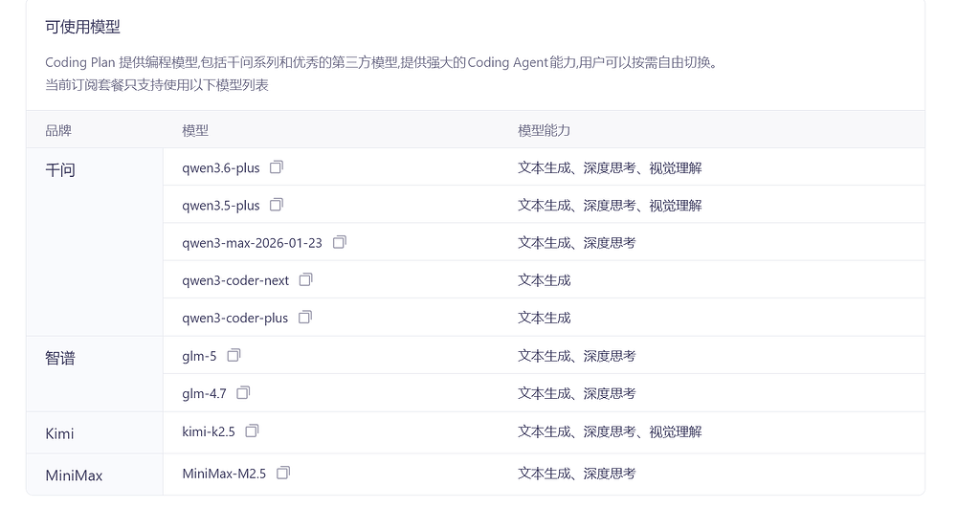Click the qwen3-max-2026-01-23 model text
Screen dimensions: 980x530
point(252,243)
